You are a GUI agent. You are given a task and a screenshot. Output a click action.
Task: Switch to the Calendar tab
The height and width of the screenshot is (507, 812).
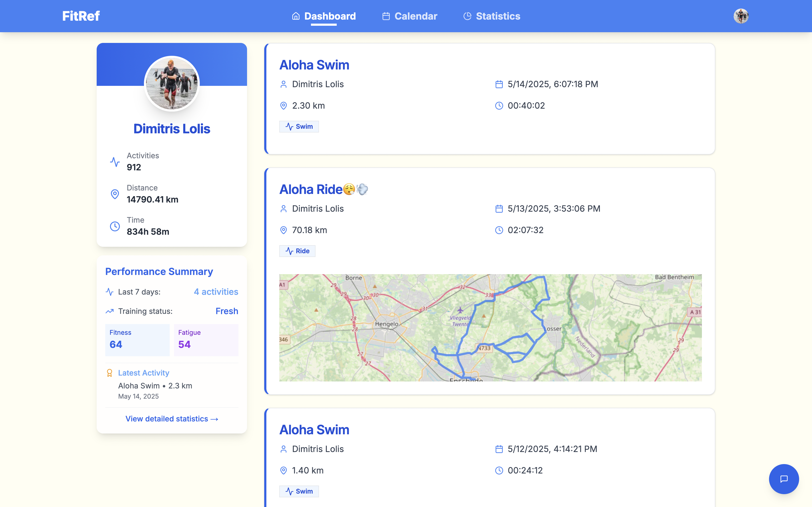pos(410,16)
